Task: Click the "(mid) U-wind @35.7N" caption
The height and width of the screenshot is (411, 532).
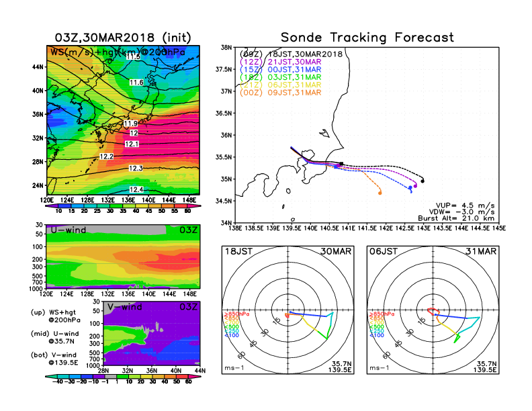Action: coord(54,337)
